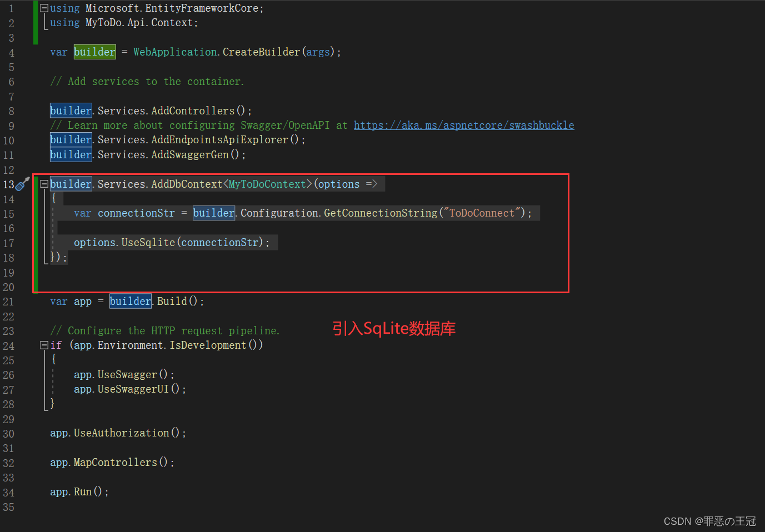Viewport: 765px width, 532px height.
Task: Click 'Microsoft.EntityFrameworkCore' namespace on line 1
Action: pyautogui.click(x=172, y=8)
